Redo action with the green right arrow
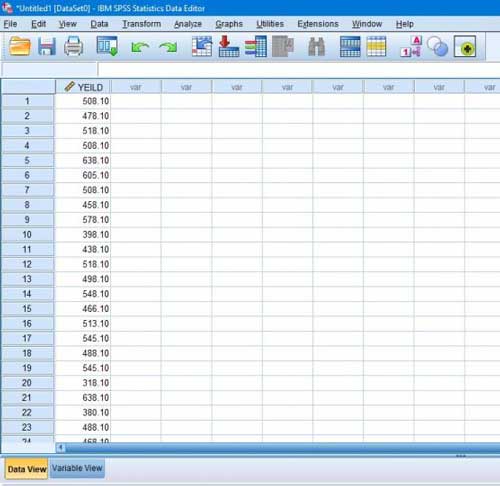Screen dimensions: 500x486 coord(168,47)
